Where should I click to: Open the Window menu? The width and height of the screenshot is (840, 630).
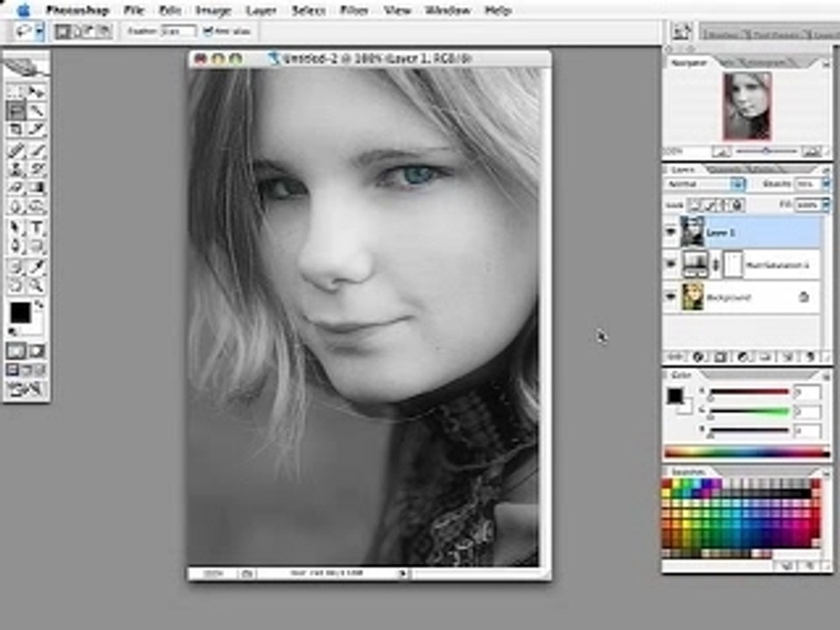pyautogui.click(x=447, y=10)
